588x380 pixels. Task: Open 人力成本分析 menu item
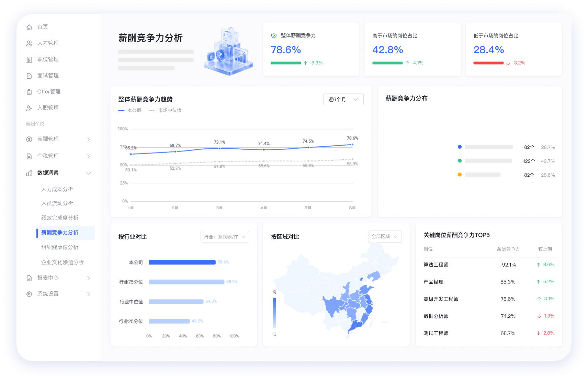pyautogui.click(x=57, y=189)
